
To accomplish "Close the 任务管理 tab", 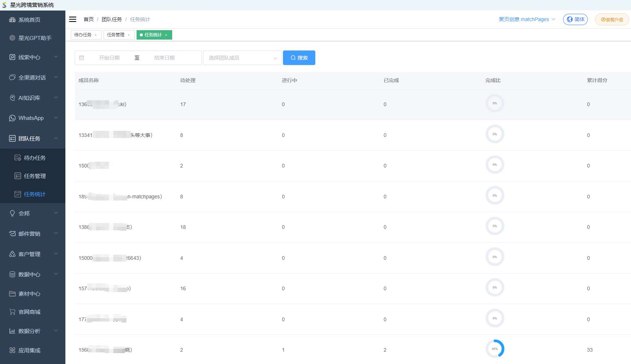I will (129, 35).
